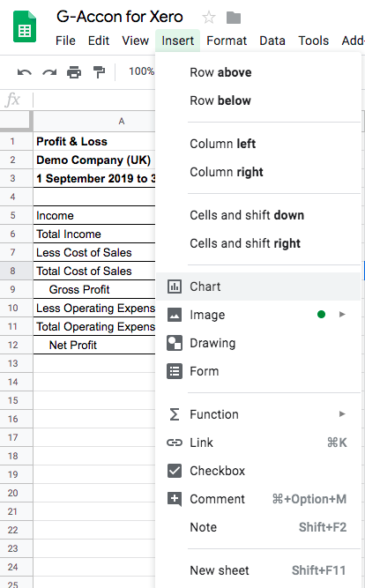
Task: Click the print icon in toolbar
Action: pyautogui.click(x=74, y=72)
